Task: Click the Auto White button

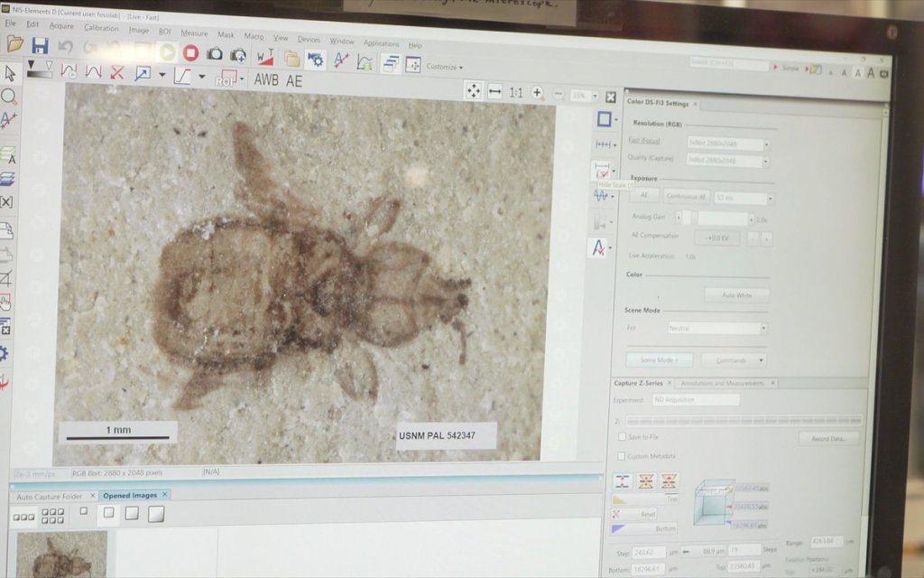Action: tap(736, 295)
